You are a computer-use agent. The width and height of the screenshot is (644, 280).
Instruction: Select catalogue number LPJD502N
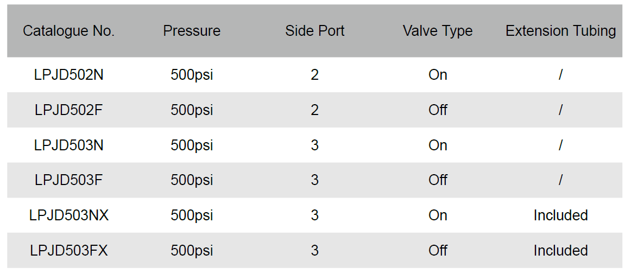coord(69,75)
